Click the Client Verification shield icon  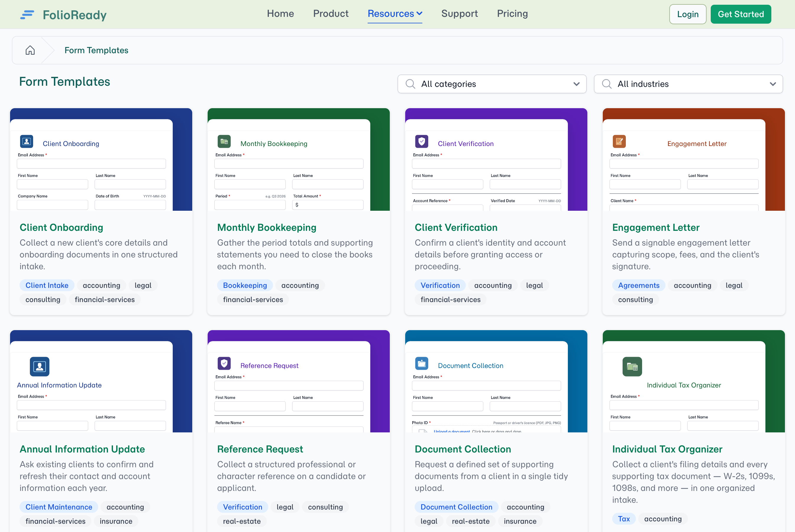pyautogui.click(x=421, y=142)
